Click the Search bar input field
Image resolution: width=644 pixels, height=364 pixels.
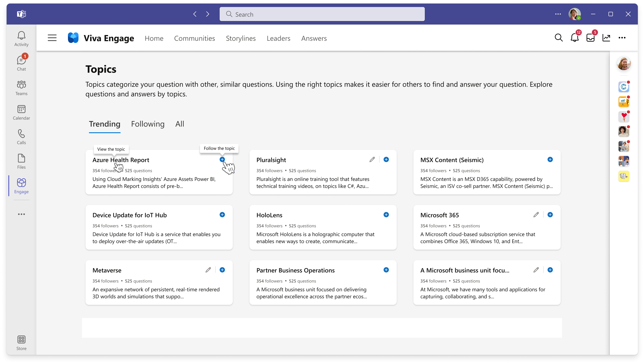[322, 14]
